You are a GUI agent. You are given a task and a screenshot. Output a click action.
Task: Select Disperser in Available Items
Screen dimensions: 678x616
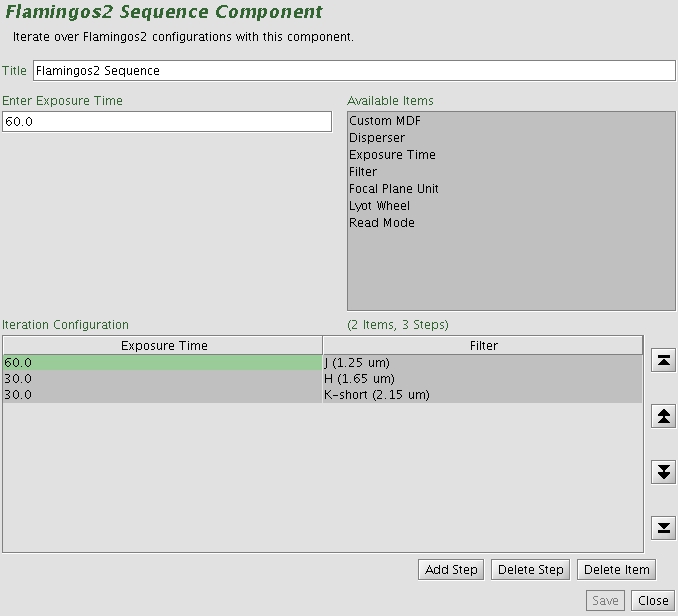[511, 137]
